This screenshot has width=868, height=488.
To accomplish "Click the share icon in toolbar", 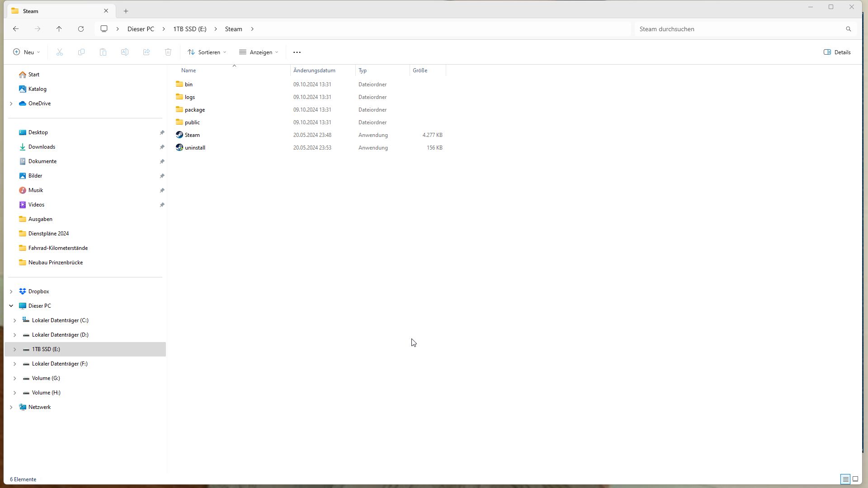I will [x=146, y=52].
